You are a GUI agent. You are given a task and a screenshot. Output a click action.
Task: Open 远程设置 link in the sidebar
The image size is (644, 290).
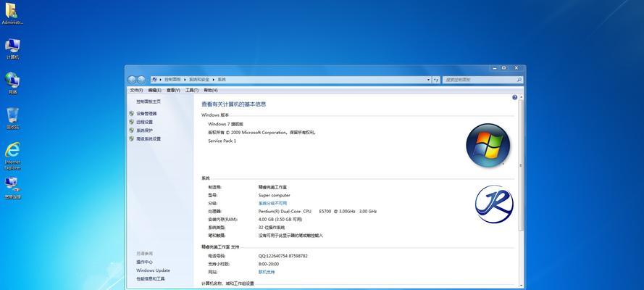tap(145, 122)
